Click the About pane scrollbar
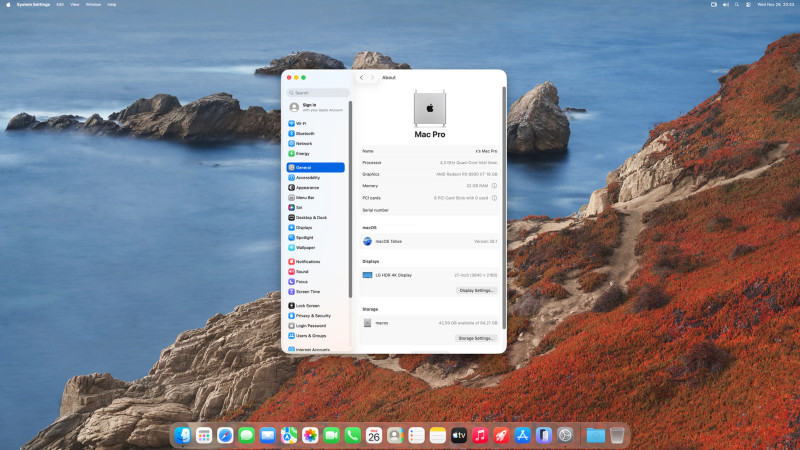 (x=504, y=208)
